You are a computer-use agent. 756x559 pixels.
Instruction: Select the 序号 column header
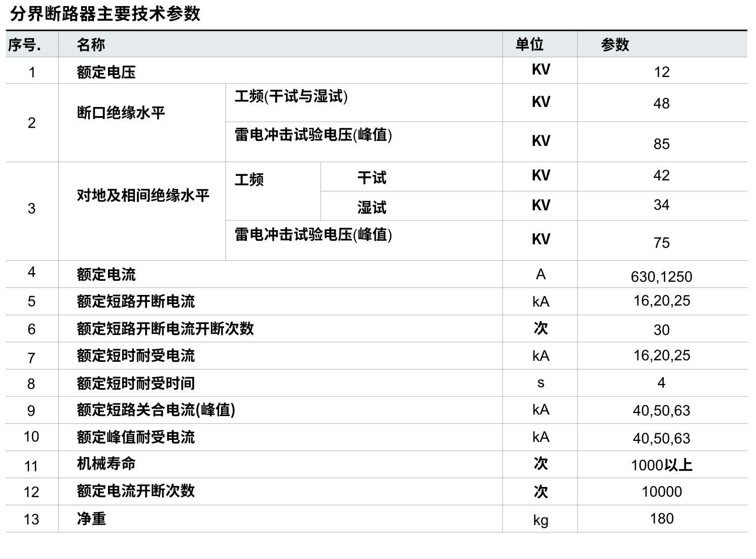24,45
